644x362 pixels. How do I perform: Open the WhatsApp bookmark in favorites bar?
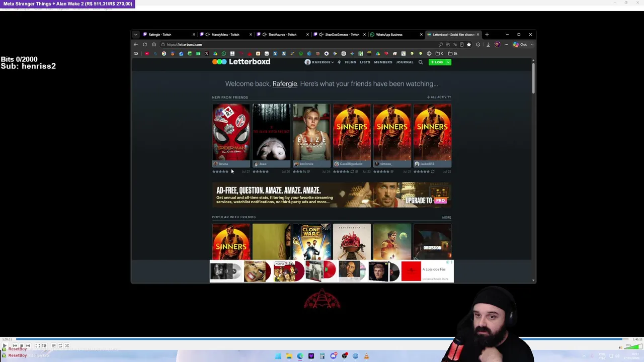[224, 53]
